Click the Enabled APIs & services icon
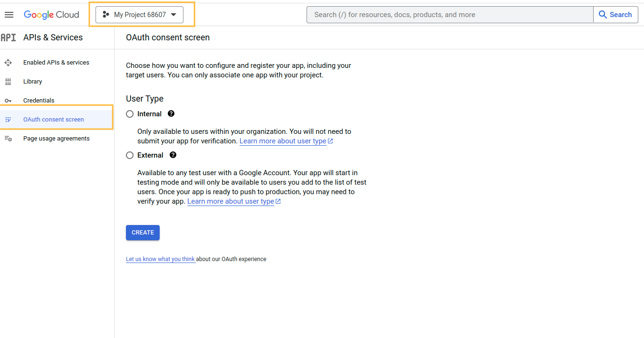 coord(8,63)
